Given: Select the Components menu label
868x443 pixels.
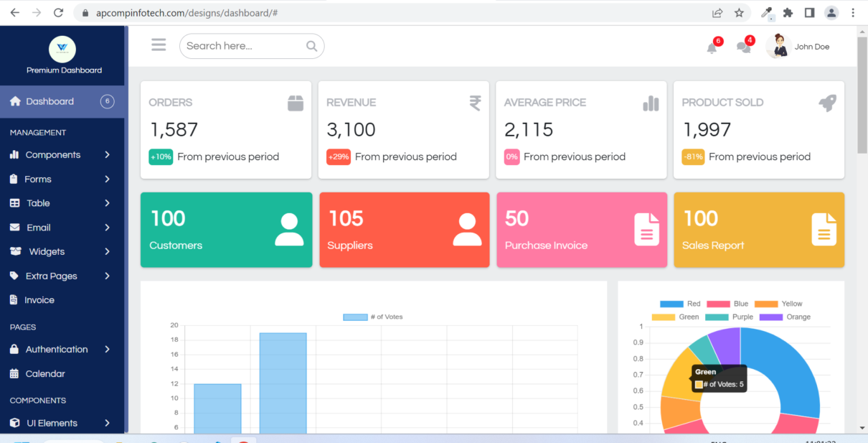Looking at the screenshot, I should coord(53,154).
